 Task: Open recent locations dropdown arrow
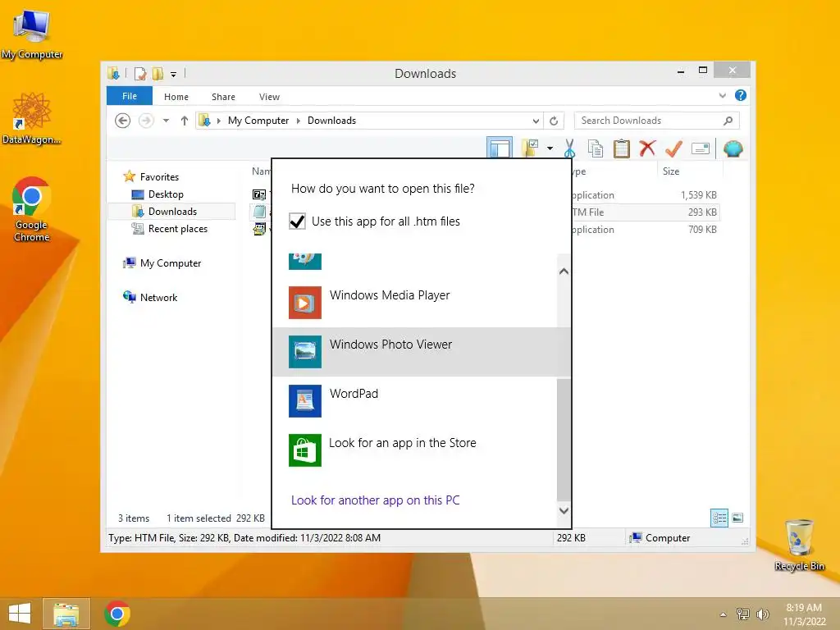(166, 121)
